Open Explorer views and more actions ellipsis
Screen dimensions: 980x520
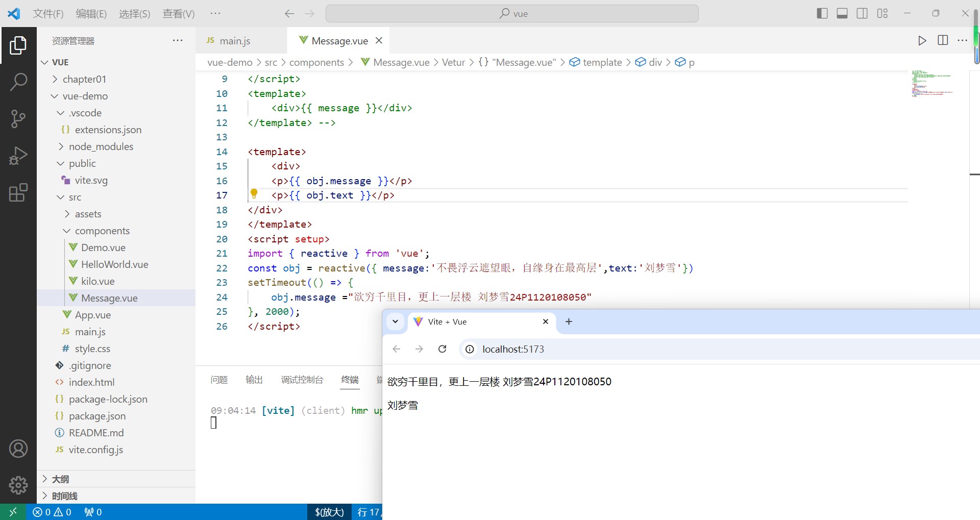pyautogui.click(x=178, y=40)
